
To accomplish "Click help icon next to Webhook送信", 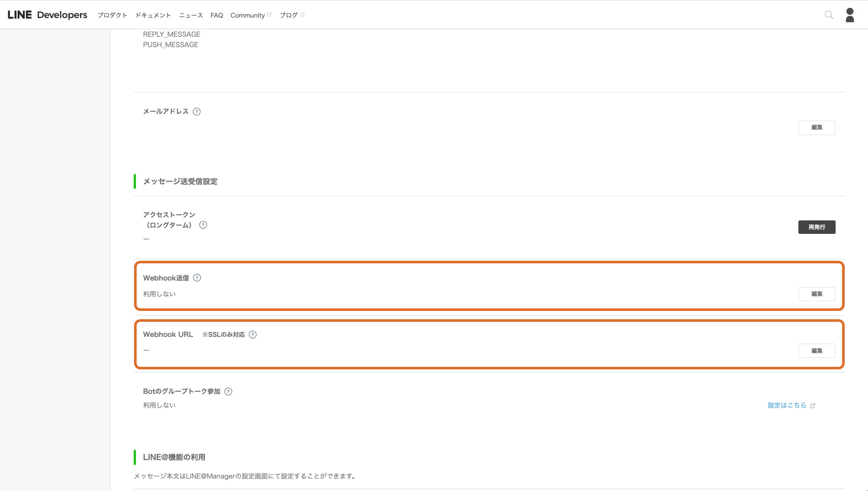I will pos(197,278).
